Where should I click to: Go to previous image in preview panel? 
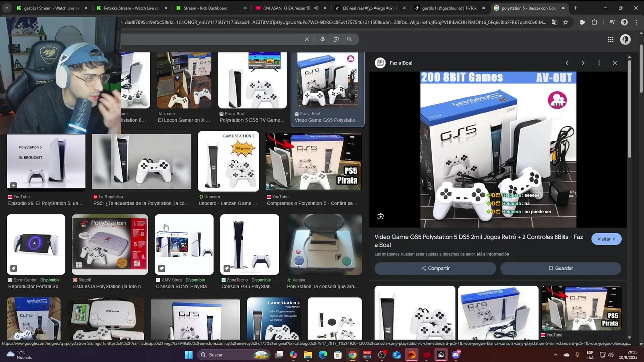[x=567, y=63]
